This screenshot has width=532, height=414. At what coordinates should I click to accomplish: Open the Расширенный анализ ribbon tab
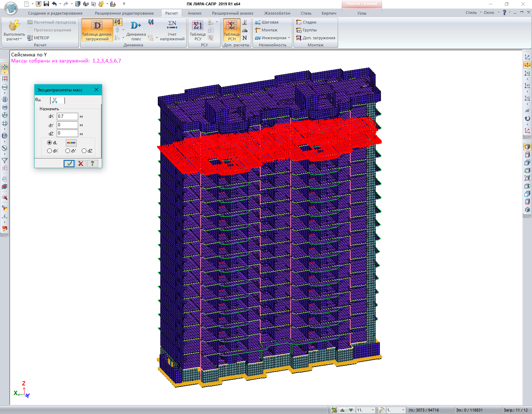tap(232, 13)
